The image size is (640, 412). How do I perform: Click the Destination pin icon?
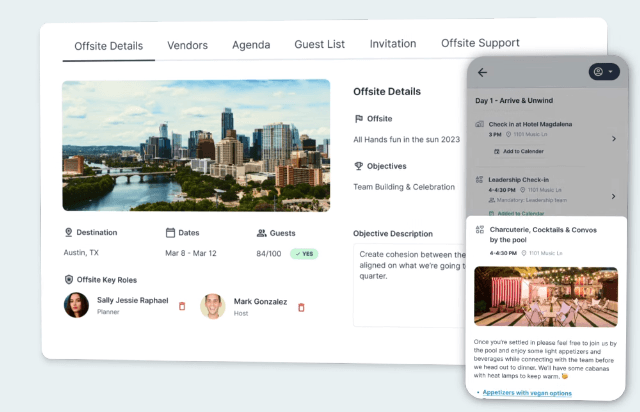tap(69, 232)
